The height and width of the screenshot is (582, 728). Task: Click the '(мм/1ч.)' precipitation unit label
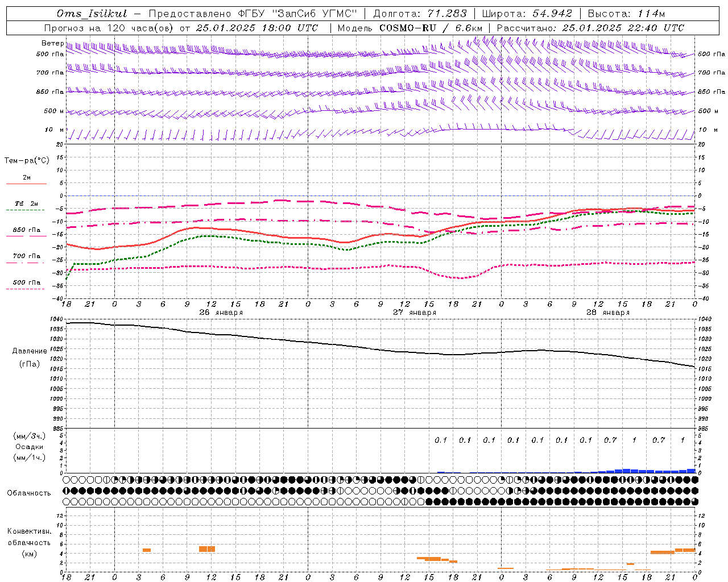point(30,458)
